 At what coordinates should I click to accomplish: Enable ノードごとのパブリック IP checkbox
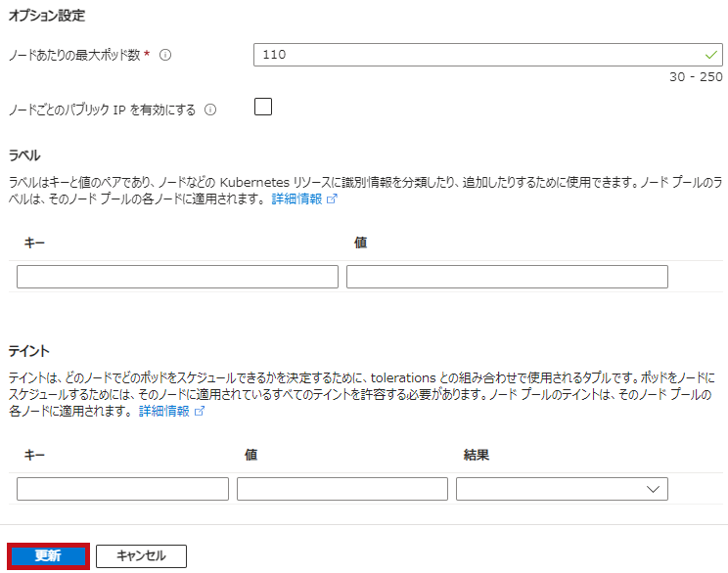coord(263,107)
